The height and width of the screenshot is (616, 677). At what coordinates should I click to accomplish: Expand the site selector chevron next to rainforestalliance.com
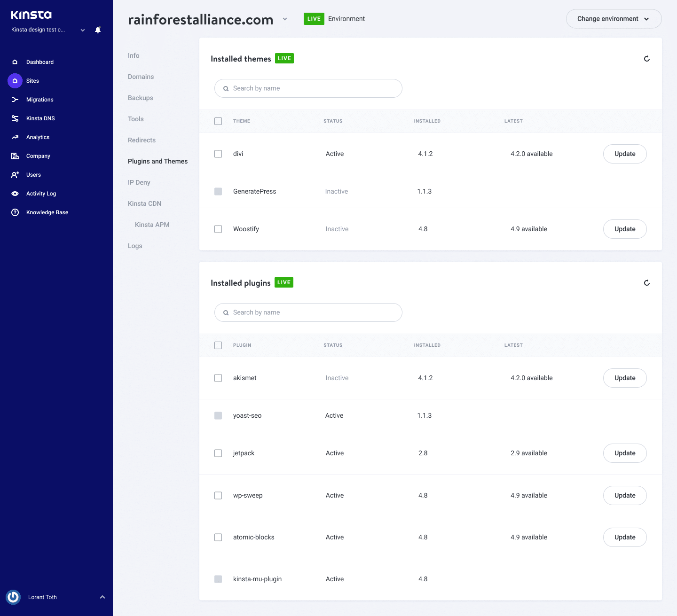point(285,19)
